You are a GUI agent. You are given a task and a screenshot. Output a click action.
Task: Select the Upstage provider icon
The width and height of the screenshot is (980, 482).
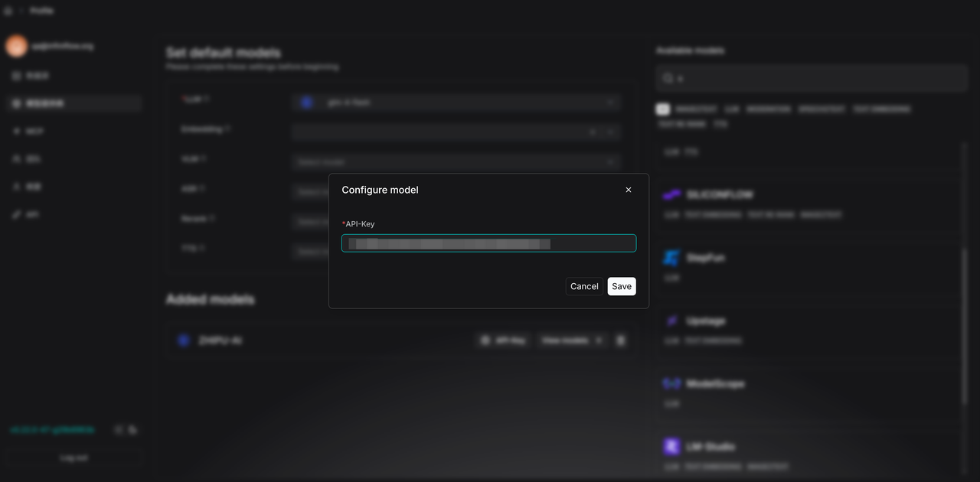pyautogui.click(x=671, y=321)
